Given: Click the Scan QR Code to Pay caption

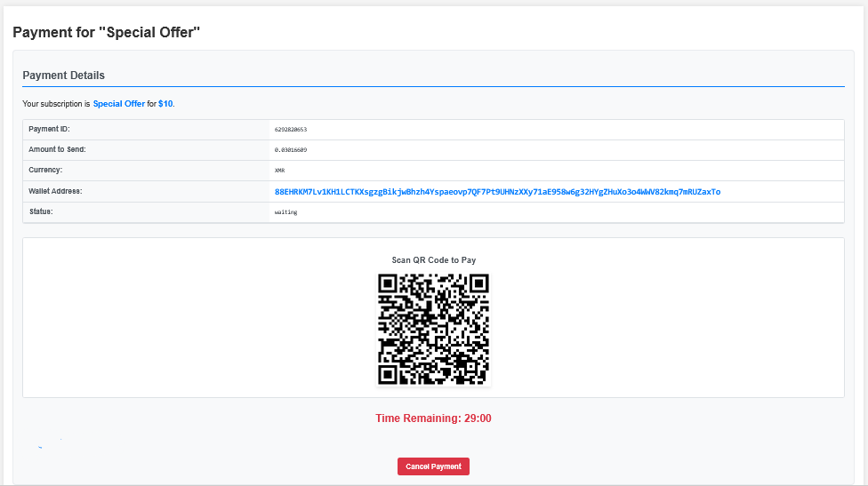Looking at the screenshot, I should pos(433,259).
